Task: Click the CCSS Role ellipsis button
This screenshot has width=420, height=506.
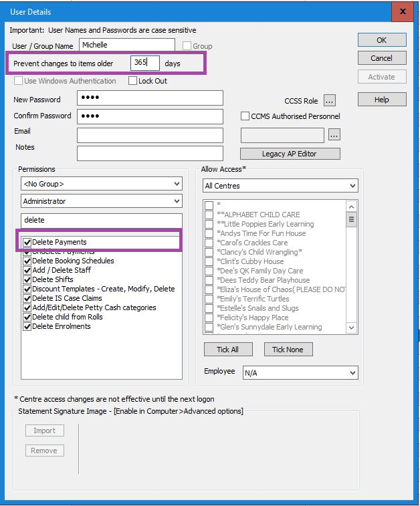Action: [329, 101]
